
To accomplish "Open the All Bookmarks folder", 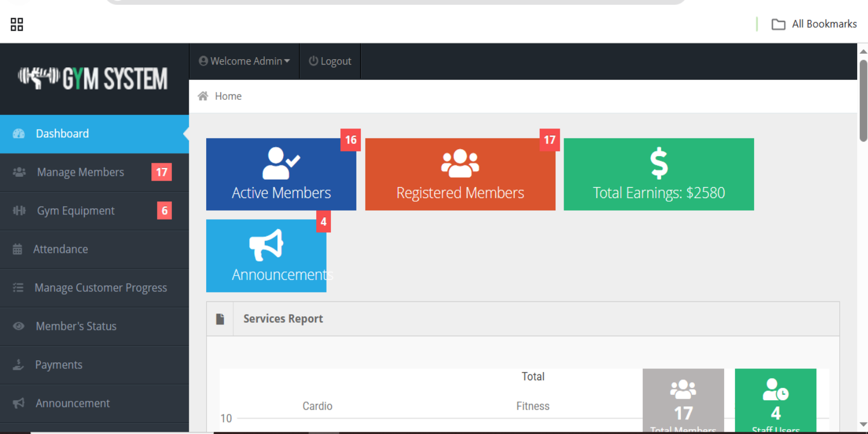I will click(814, 24).
